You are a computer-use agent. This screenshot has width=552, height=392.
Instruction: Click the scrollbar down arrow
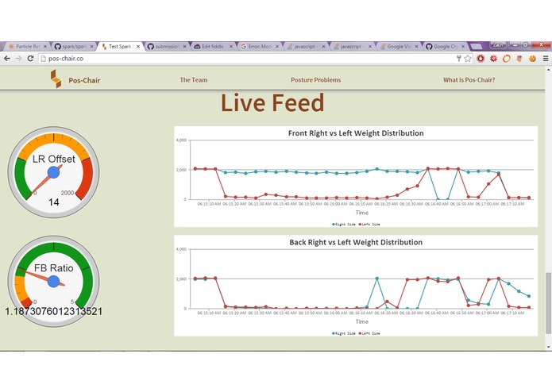tap(548, 347)
